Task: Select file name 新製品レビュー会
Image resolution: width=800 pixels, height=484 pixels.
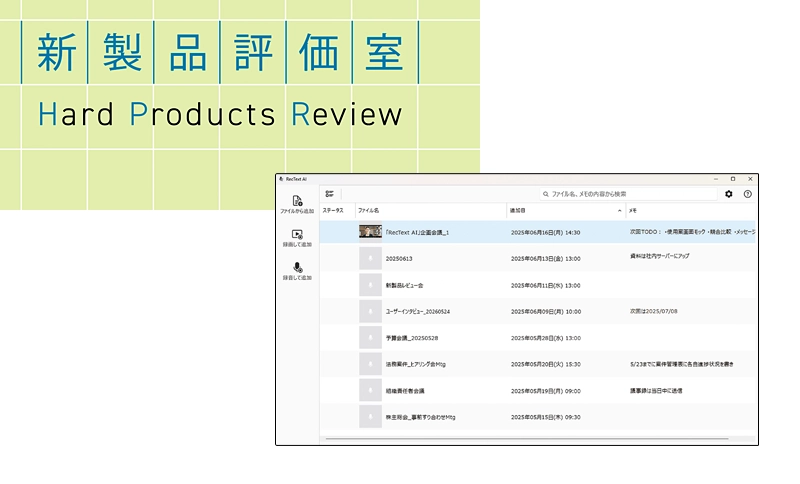Action: [405, 286]
